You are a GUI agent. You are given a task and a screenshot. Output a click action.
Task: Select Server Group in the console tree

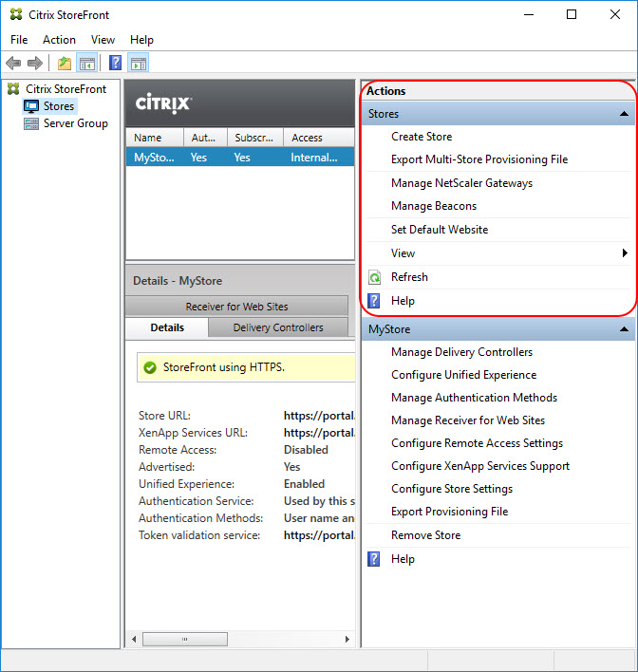pos(75,123)
